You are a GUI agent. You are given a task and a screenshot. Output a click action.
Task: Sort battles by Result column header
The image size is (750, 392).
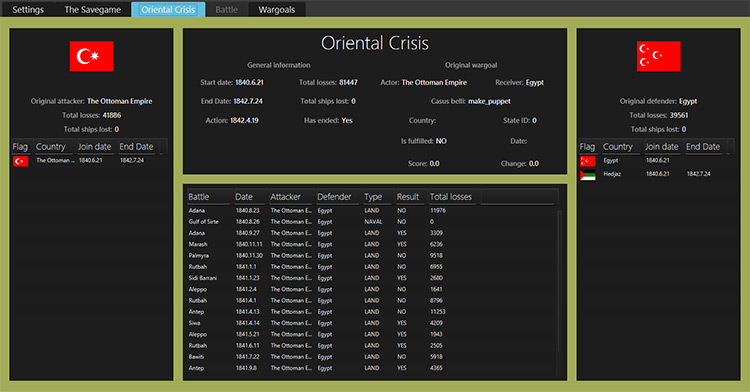pos(410,197)
